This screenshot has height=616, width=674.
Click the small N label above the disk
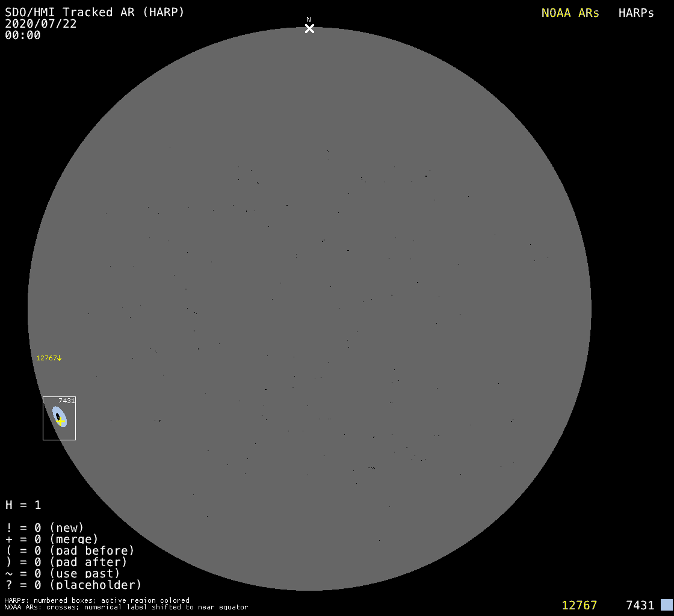pyautogui.click(x=309, y=20)
